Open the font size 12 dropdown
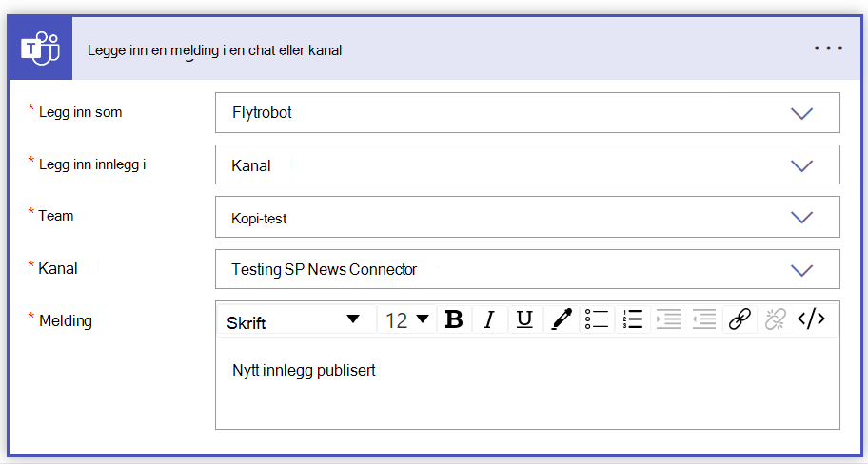This screenshot has height=464, width=868. pos(407,319)
